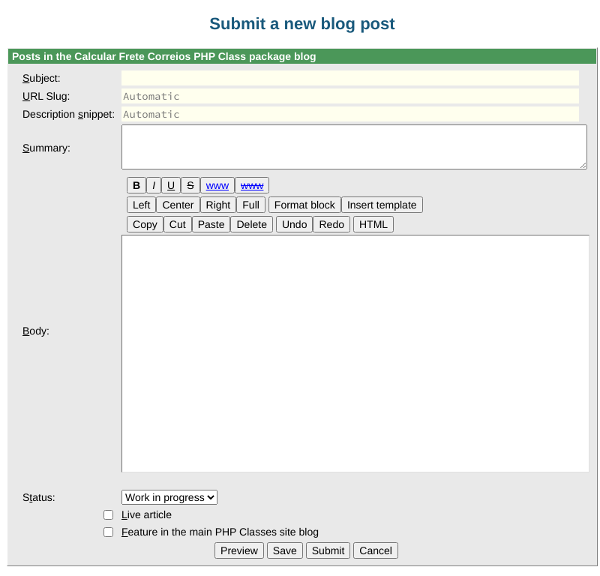Toggle Bold formatting button
The width and height of the screenshot is (600, 576).
pyautogui.click(x=136, y=186)
